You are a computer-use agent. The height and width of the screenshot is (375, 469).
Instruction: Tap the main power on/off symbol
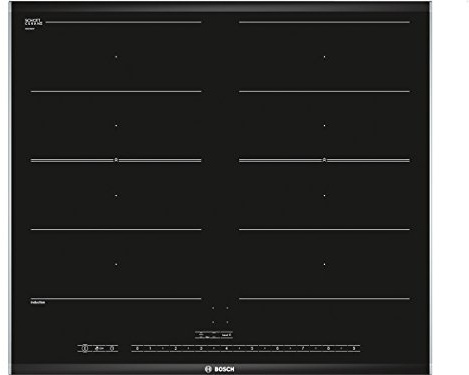tap(85, 349)
